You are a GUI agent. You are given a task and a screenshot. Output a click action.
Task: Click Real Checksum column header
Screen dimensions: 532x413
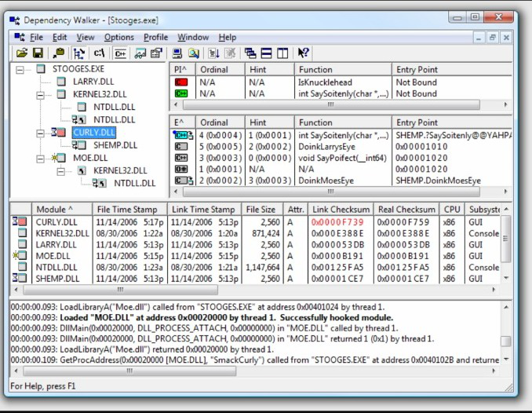pyautogui.click(x=406, y=209)
